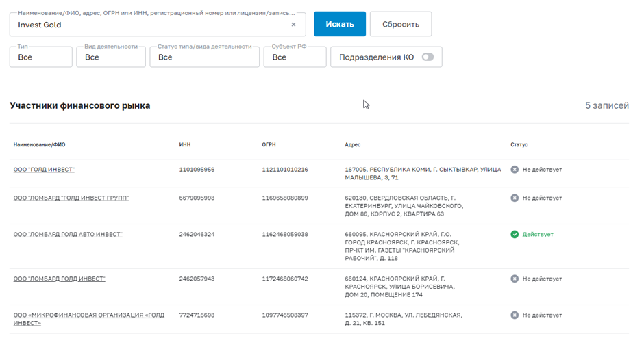
Task: Click the Наименование/ФИО column header
Action: 40,145
